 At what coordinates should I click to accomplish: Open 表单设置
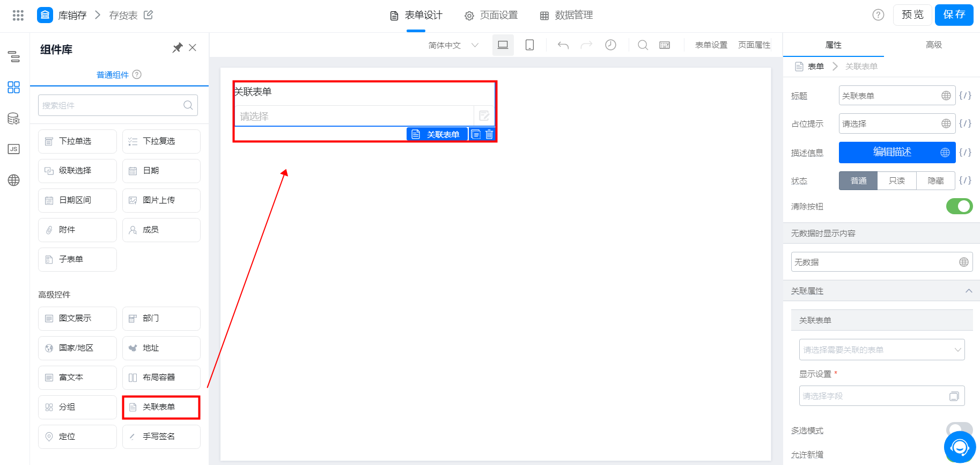[711, 45]
